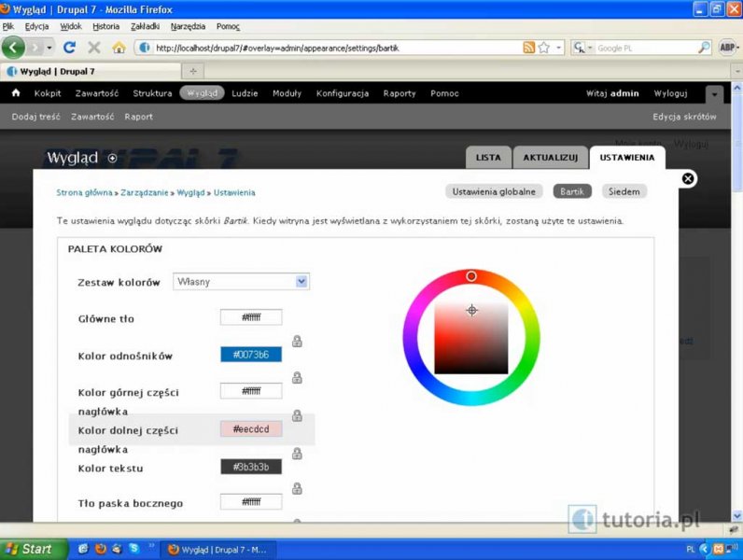743x560 pixels.
Task: Click the add-shortcut plus icon beside Wygląd
Action: [113, 158]
